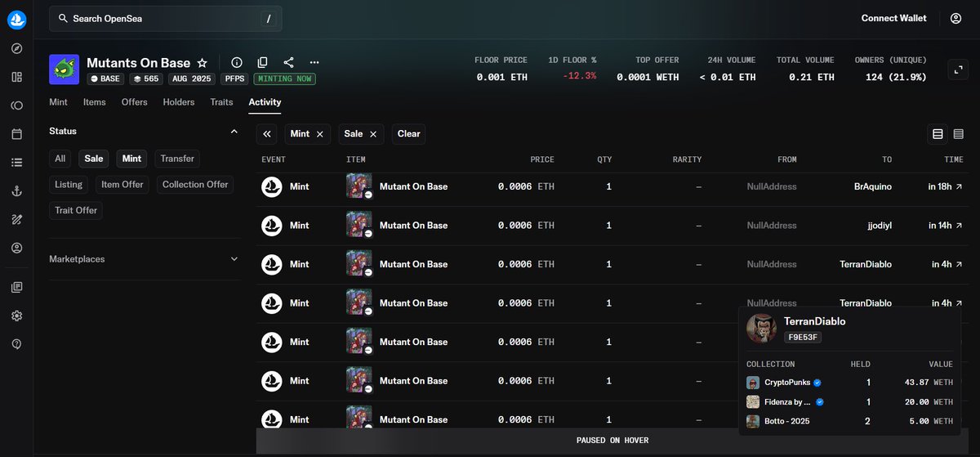Open the anchor Rewards icon in sidebar
Image resolution: width=980 pixels, height=457 pixels.
click(x=16, y=190)
